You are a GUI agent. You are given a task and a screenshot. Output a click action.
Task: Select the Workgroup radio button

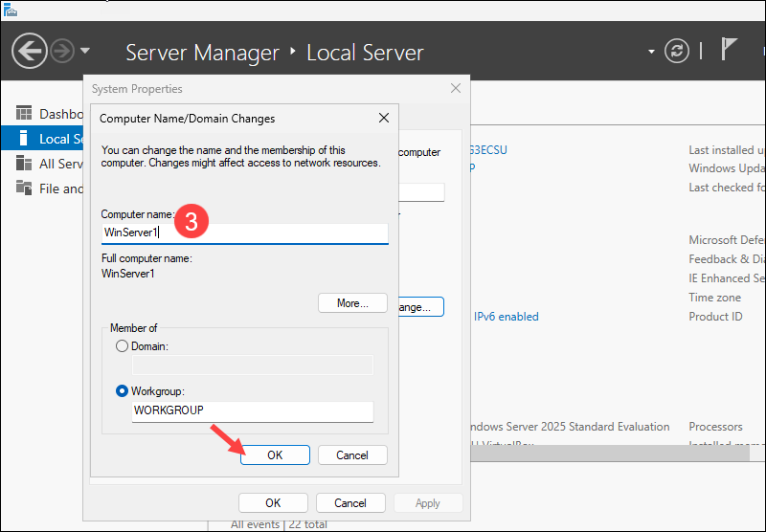pyautogui.click(x=122, y=390)
